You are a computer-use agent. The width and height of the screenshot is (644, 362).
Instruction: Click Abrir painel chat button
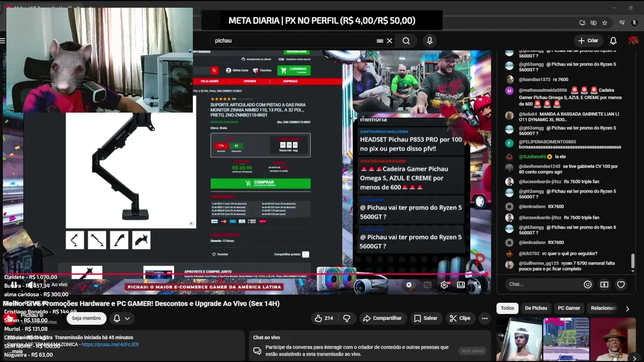click(472, 351)
